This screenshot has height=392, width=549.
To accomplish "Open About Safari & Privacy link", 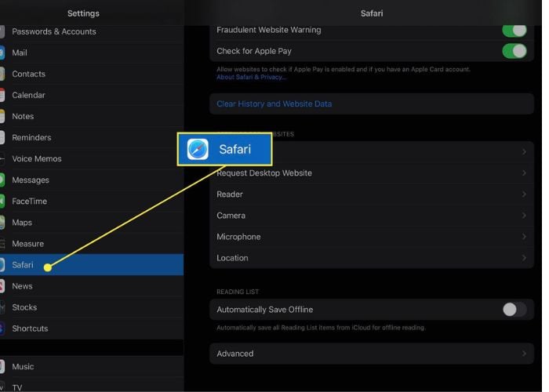I will point(252,78).
